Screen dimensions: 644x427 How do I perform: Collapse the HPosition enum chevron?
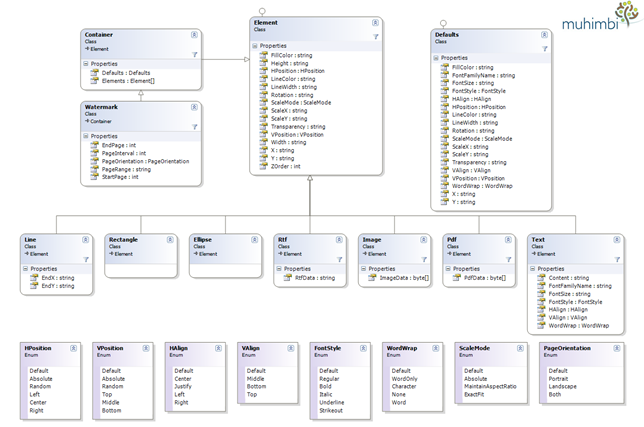click(73, 348)
